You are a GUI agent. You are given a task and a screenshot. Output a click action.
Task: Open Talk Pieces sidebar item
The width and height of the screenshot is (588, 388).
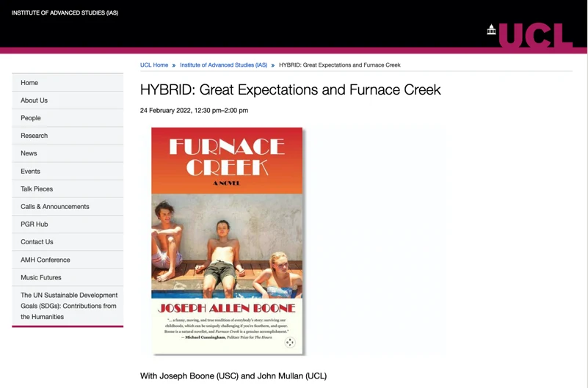[x=68, y=188]
